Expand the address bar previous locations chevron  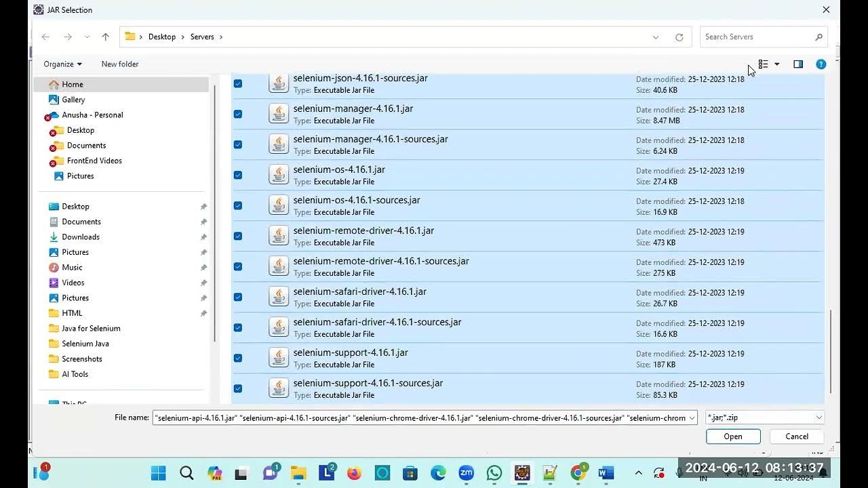point(656,37)
